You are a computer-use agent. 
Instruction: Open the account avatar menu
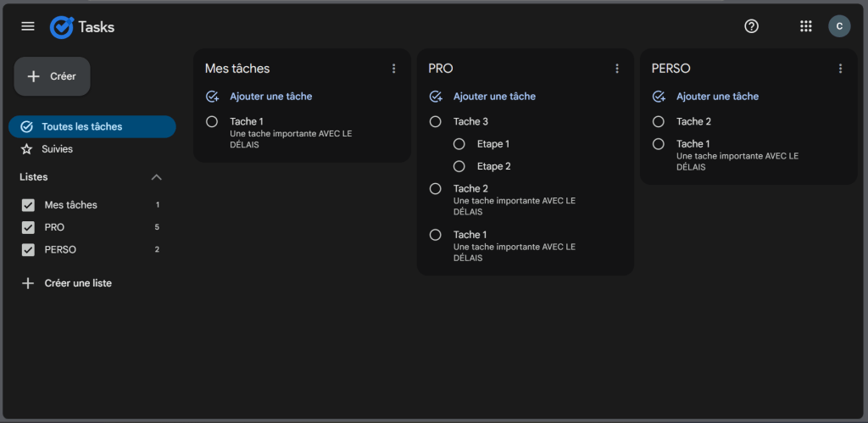(x=838, y=26)
